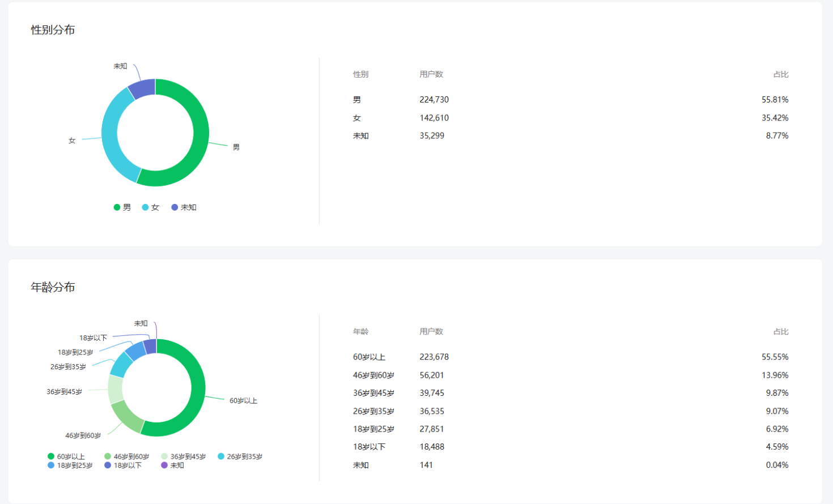Toggle the 26岁到35岁 legend entry

click(240, 456)
